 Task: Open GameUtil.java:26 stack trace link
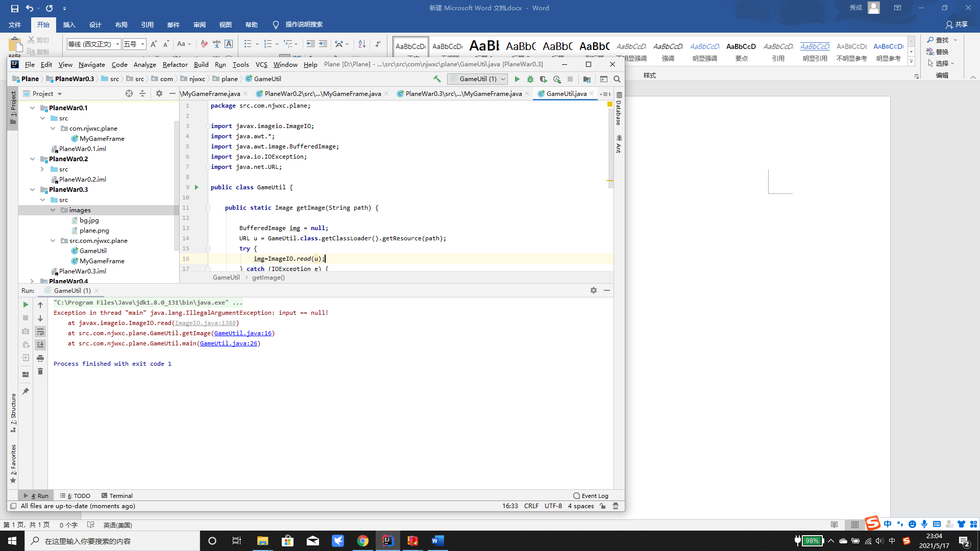[229, 343]
